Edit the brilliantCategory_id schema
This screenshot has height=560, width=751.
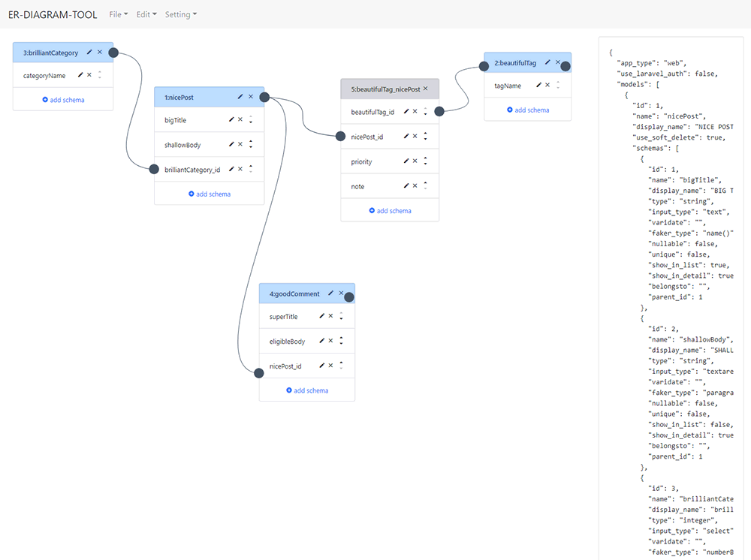tap(231, 169)
